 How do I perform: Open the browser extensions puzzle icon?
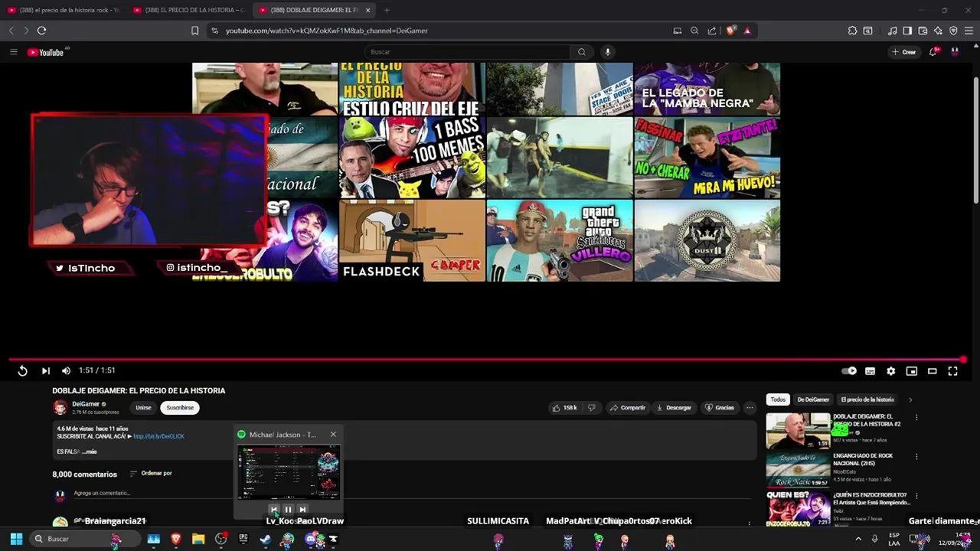pos(852,31)
